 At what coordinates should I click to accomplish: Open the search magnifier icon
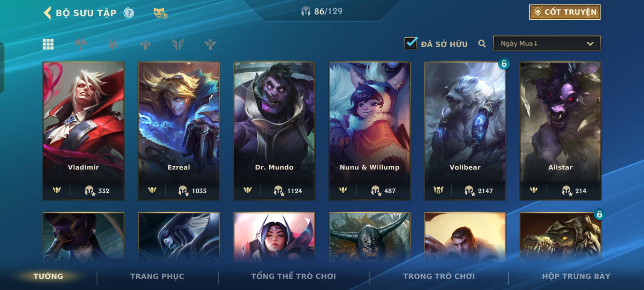(482, 44)
